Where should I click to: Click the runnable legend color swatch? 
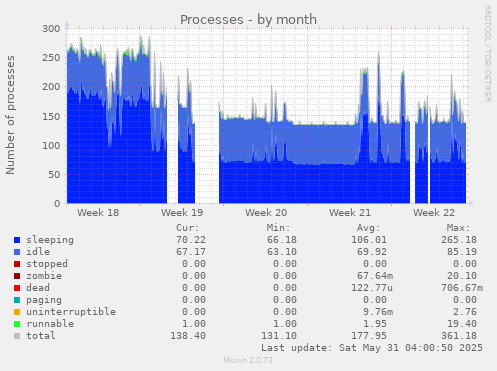point(17,324)
